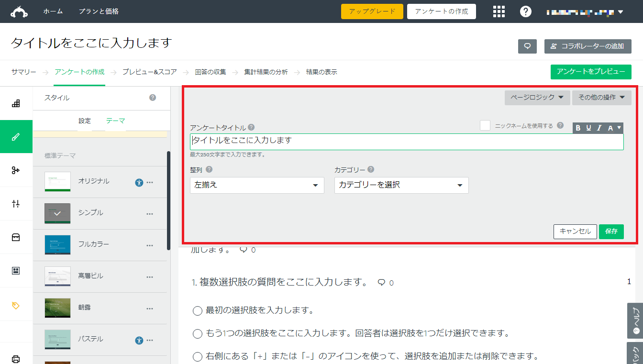643x364 pixels.
Task: Switch to the 設定 tab
Action: click(85, 121)
